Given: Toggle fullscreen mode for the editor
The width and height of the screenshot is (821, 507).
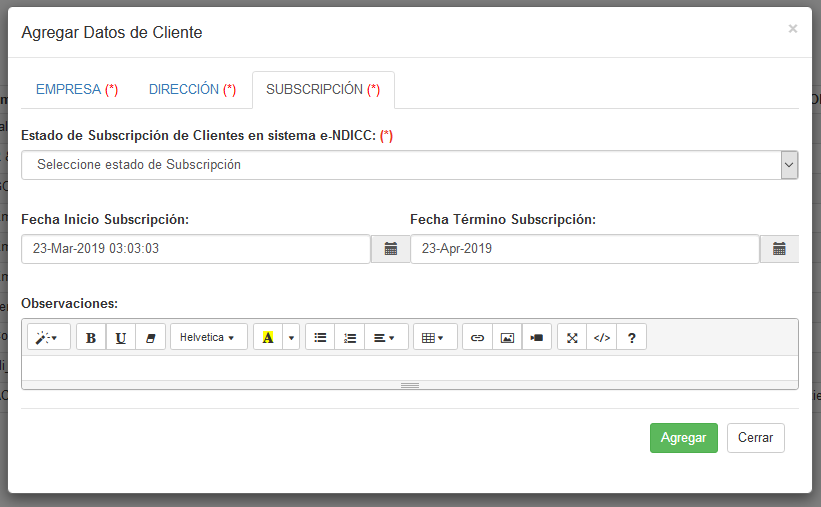Looking at the screenshot, I should [572, 338].
